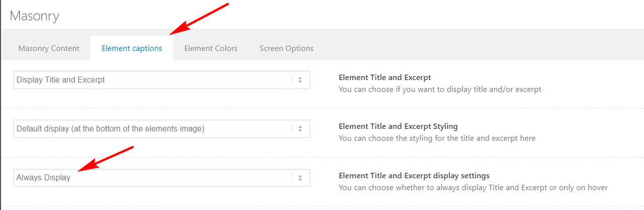Click the up-down arrows of the Default display select
This screenshot has width=644, height=210.
click(x=300, y=128)
